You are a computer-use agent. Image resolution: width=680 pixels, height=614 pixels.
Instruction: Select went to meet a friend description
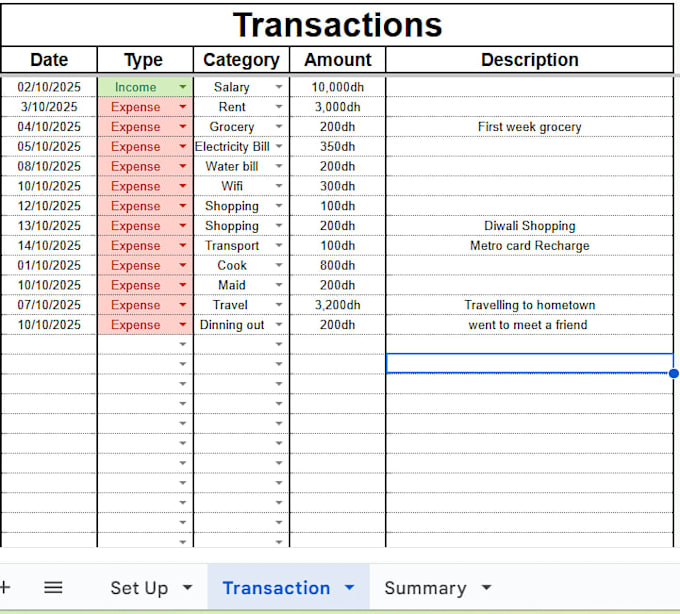pos(530,325)
